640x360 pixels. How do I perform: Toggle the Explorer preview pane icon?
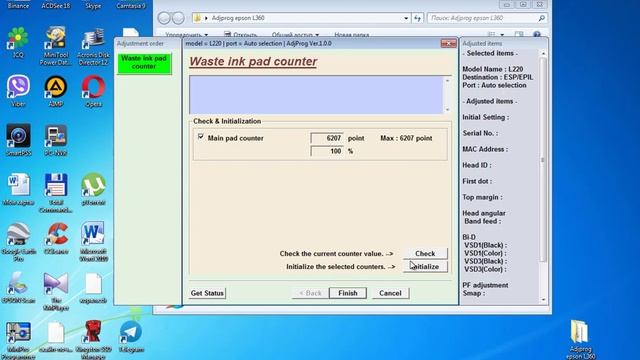point(519,35)
